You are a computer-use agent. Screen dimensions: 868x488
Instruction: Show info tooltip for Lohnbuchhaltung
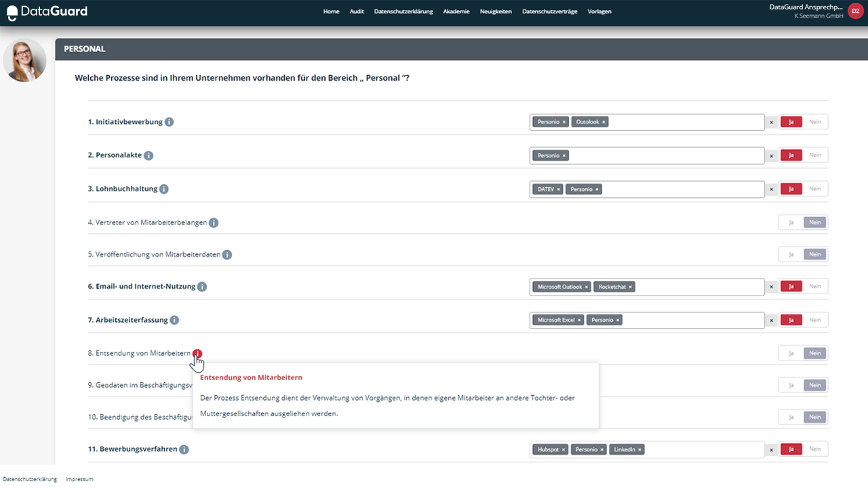tap(164, 189)
